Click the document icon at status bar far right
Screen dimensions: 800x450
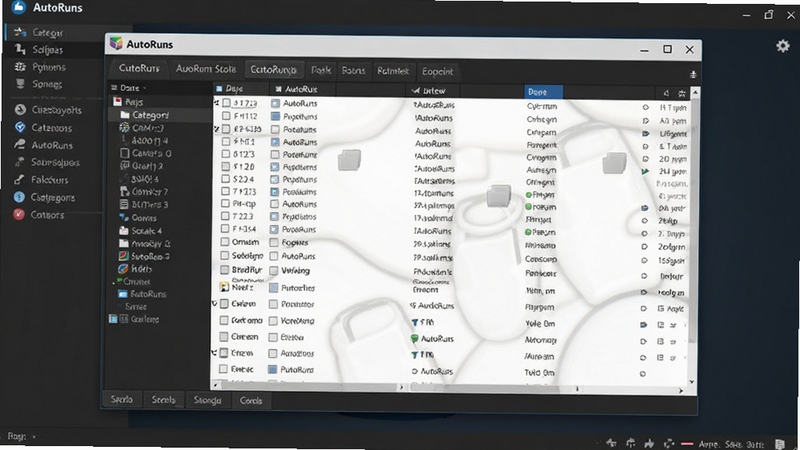[x=780, y=444]
